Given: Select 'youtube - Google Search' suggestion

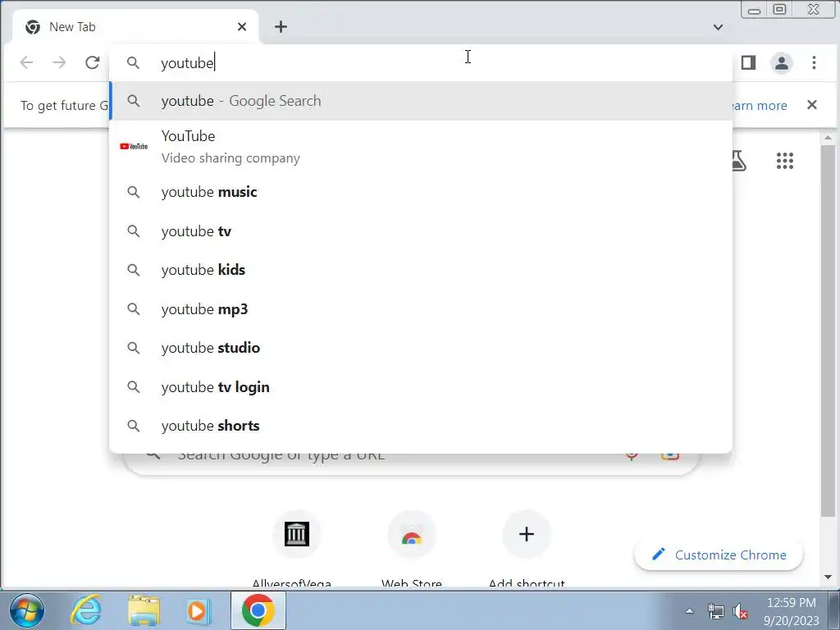Looking at the screenshot, I should [421, 101].
